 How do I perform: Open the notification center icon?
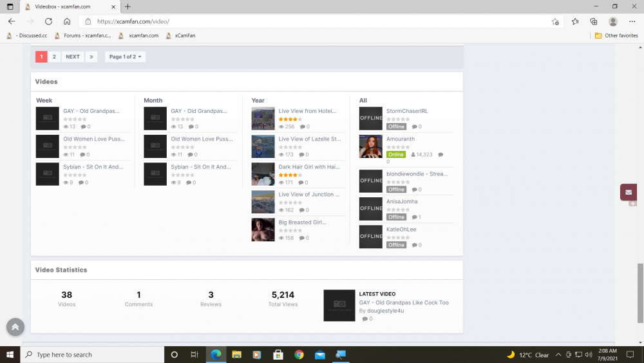[x=630, y=355]
